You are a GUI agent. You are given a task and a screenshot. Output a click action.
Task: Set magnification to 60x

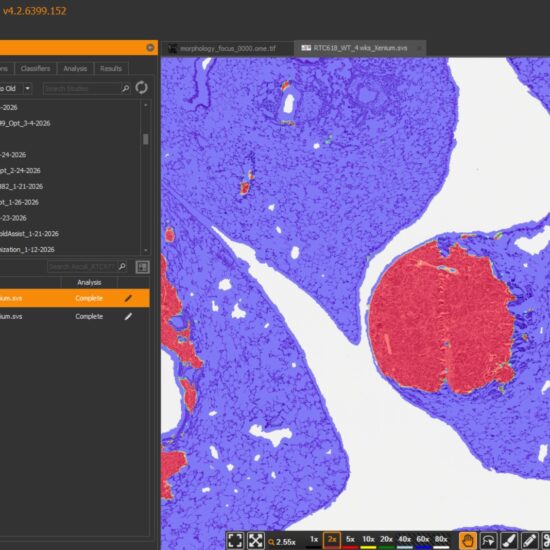pyautogui.click(x=423, y=540)
